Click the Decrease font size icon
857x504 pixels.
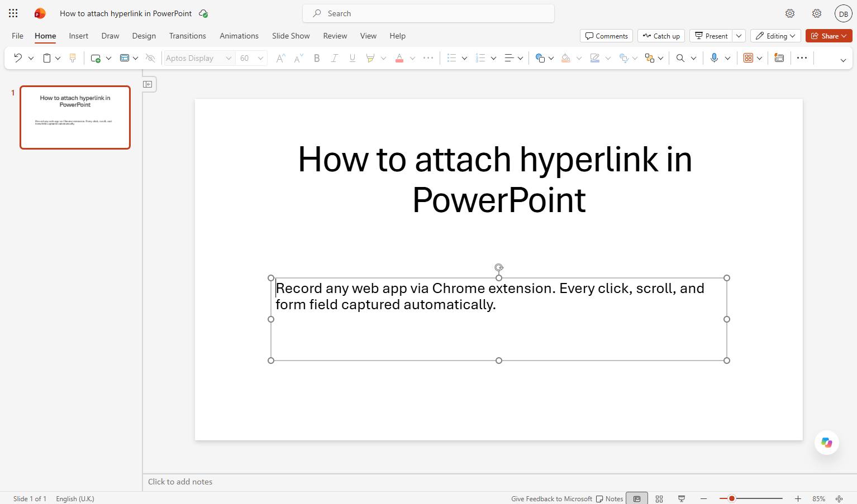click(x=298, y=58)
